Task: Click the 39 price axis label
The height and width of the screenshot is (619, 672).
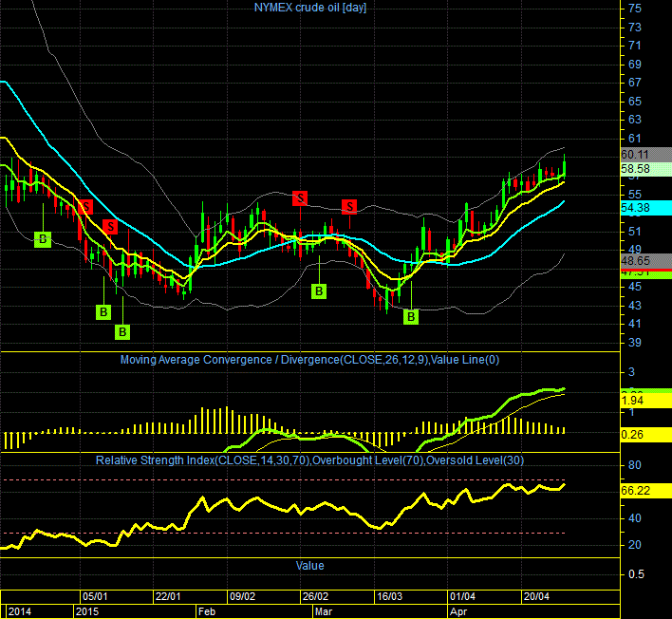Action: pyautogui.click(x=635, y=343)
